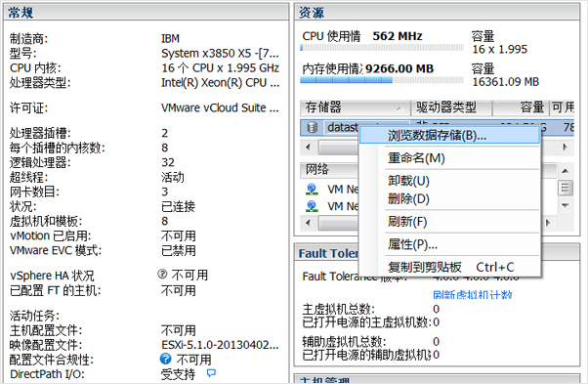Click CPU usage progress bar
Image resolution: width=588 pixels, height=384 pixels.
(x=381, y=48)
